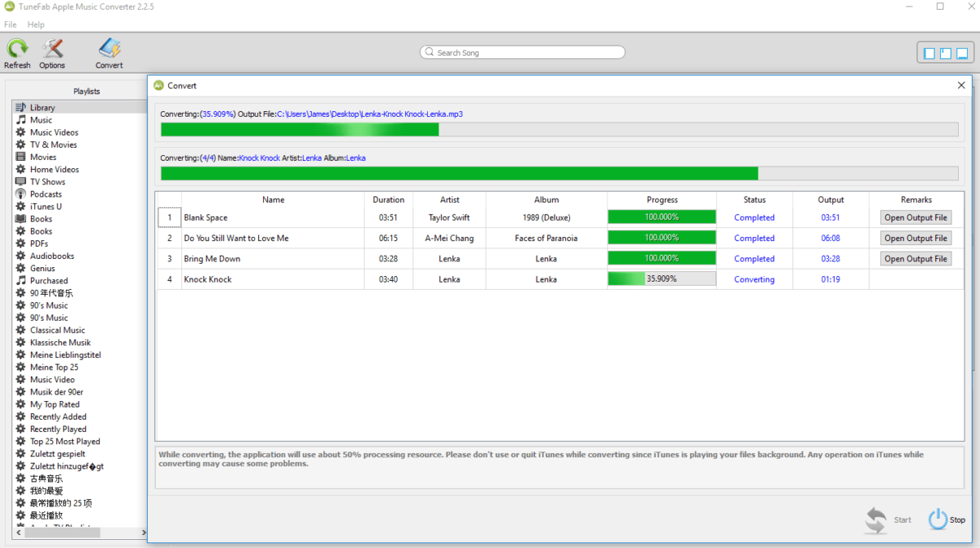980x548 pixels.
Task: Open Output File for Bring Me Down
Action: coord(915,258)
